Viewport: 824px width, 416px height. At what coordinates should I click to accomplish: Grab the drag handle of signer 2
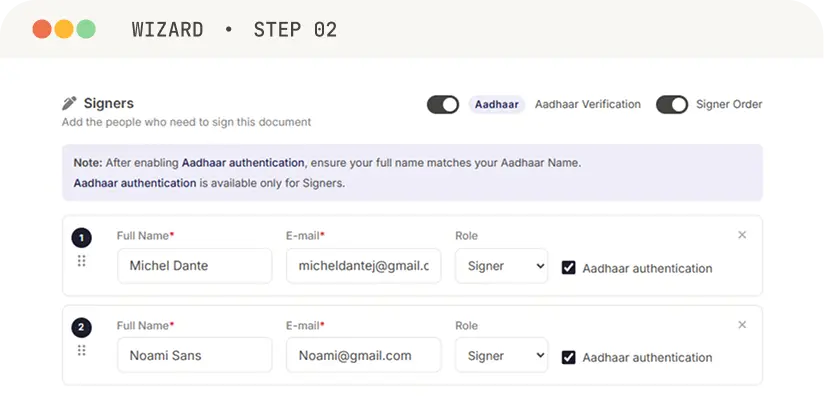click(81, 350)
